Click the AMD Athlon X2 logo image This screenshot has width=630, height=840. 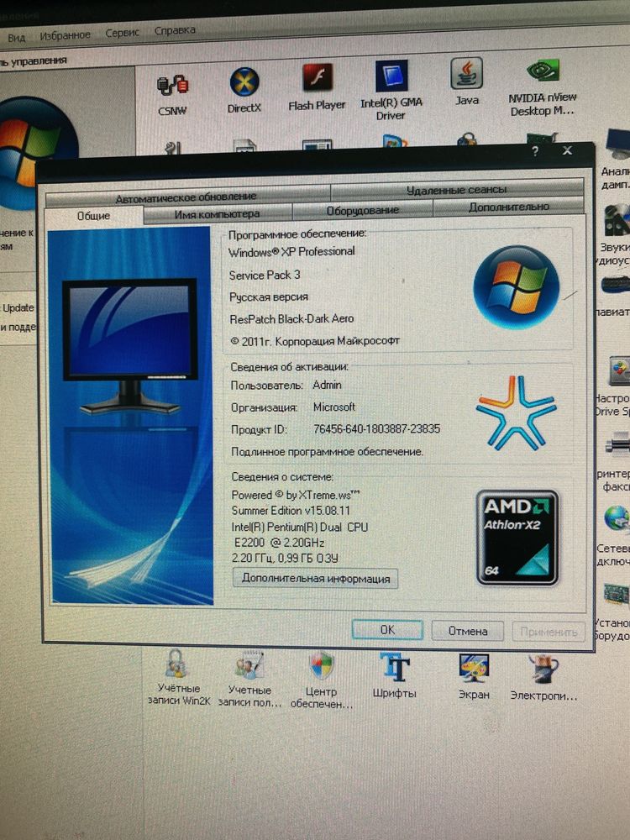tap(517, 538)
